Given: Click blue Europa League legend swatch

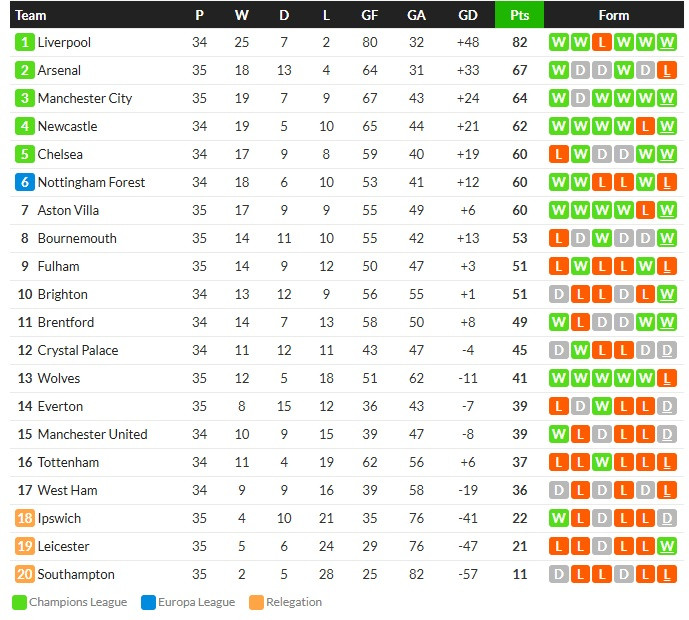Looking at the screenshot, I should point(149,602).
